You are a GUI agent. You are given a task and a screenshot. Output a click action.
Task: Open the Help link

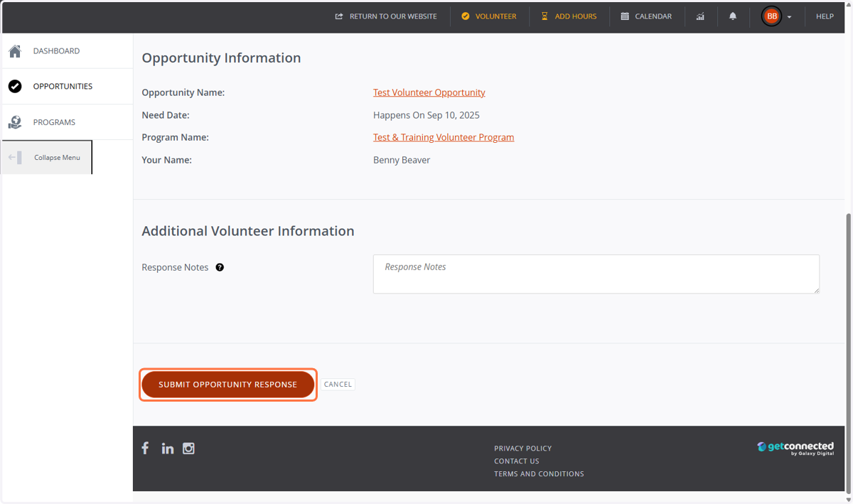[825, 16]
